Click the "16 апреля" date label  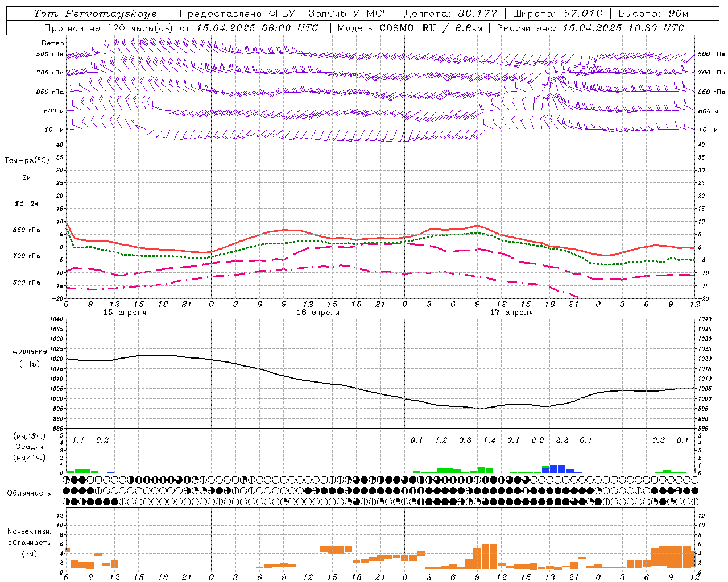pos(318,313)
